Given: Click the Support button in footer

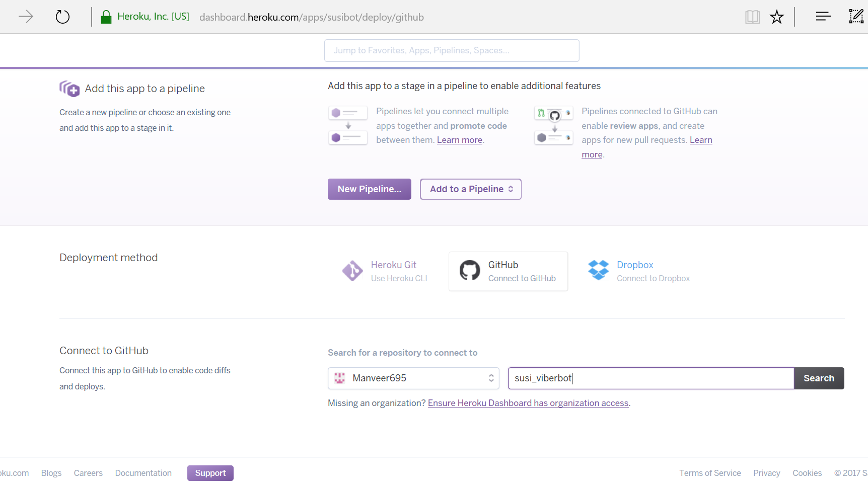Looking at the screenshot, I should [210, 473].
